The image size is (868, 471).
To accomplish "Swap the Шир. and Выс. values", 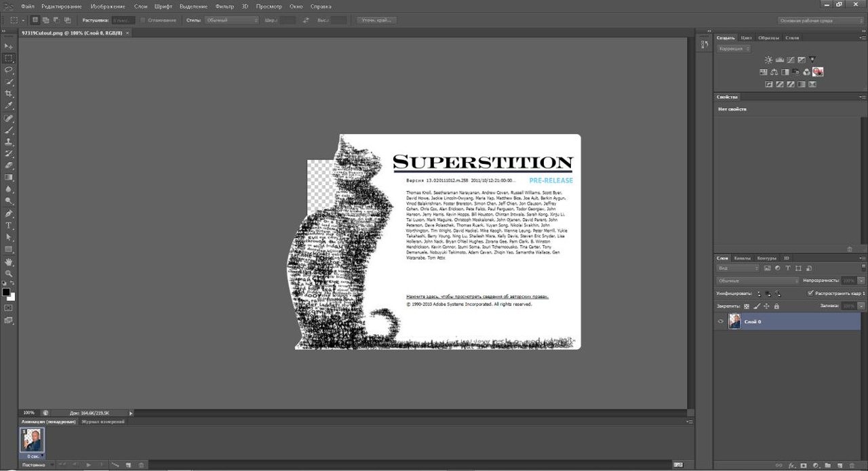I will tap(306, 20).
